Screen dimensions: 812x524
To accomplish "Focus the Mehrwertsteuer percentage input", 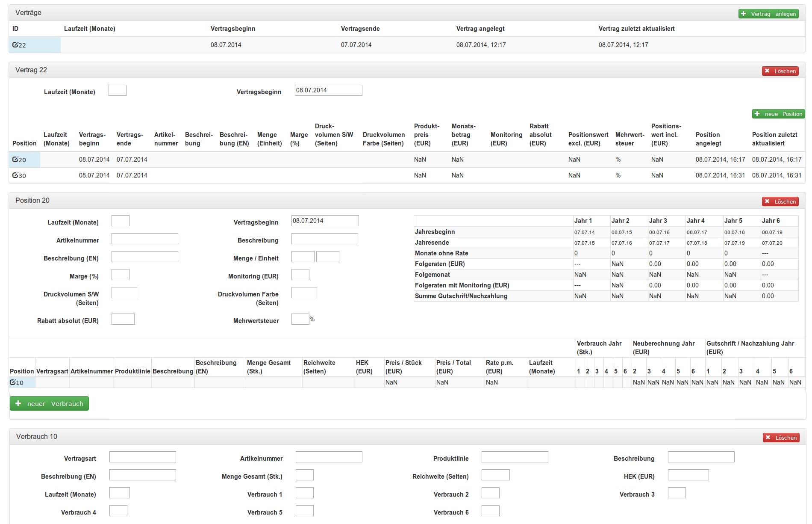I will (x=300, y=319).
